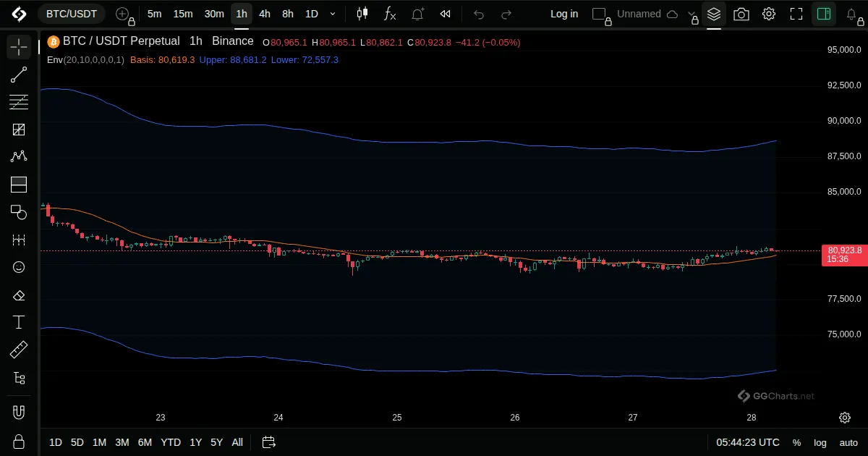
Task: Enter fullscreen mode
Action: (x=796, y=14)
